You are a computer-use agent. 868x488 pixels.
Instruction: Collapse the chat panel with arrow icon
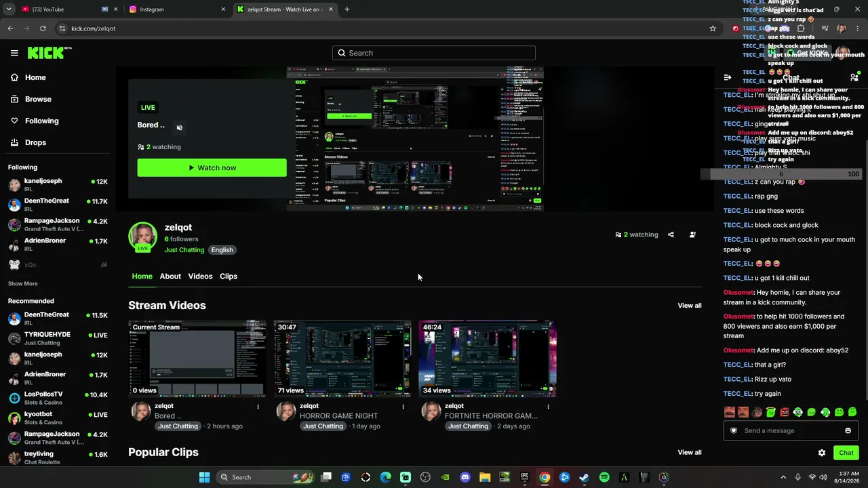(728, 78)
